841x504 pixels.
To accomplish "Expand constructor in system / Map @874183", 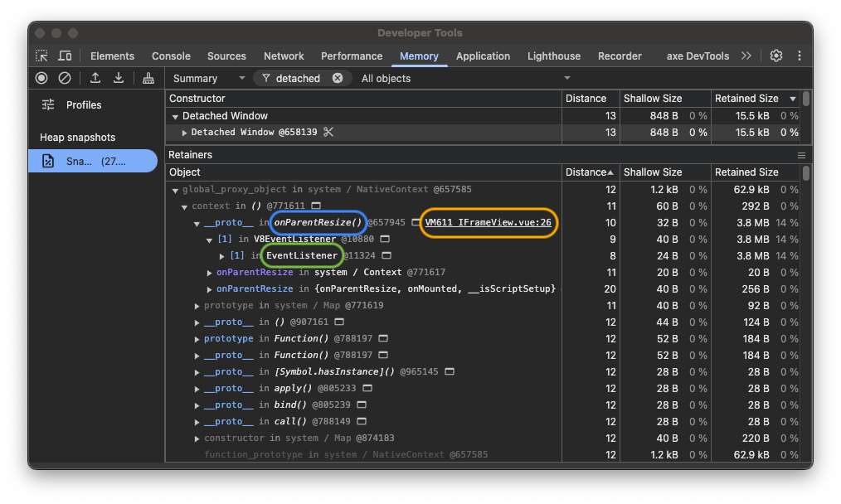I will 197,439.
